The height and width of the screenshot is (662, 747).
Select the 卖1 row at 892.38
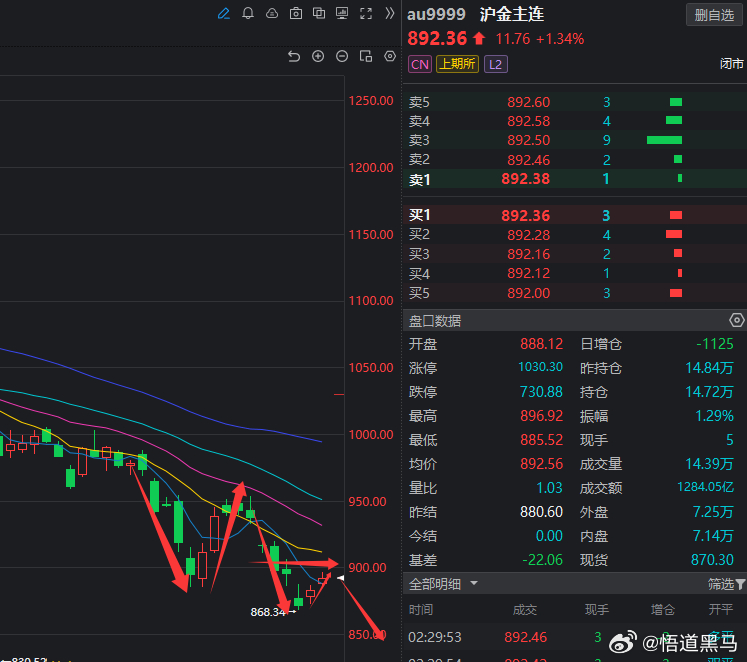click(x=575, y=179)
